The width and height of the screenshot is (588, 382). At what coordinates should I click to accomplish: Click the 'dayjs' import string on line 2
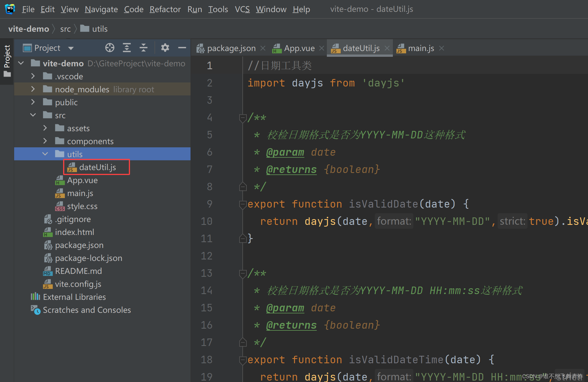coord(383,83)
